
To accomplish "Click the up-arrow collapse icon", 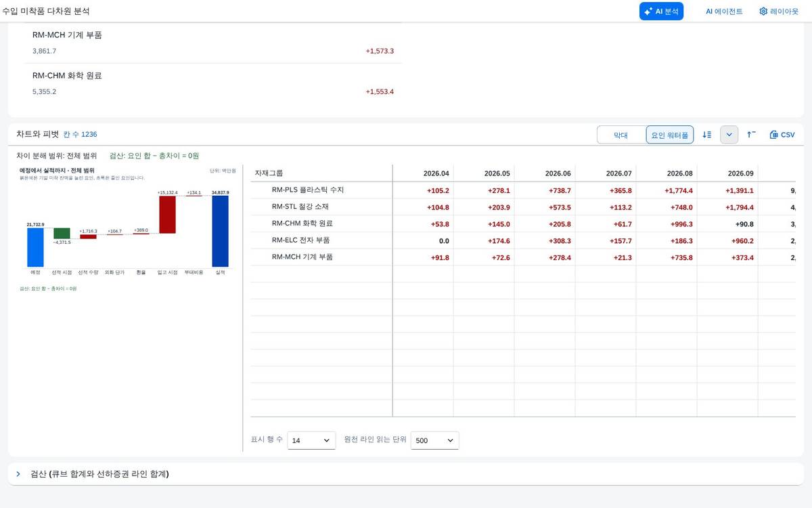I will pyautogui.click(x=751, y=135).
